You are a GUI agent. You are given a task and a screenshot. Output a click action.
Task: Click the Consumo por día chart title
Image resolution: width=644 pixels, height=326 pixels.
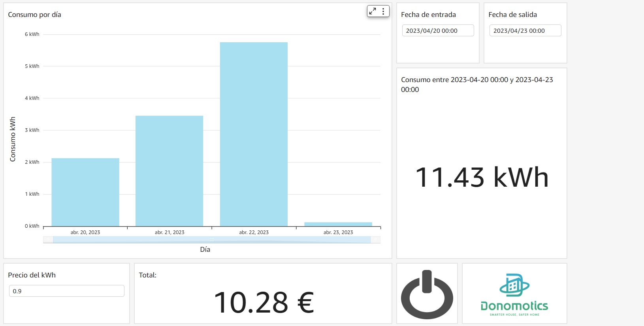(34, 15)
